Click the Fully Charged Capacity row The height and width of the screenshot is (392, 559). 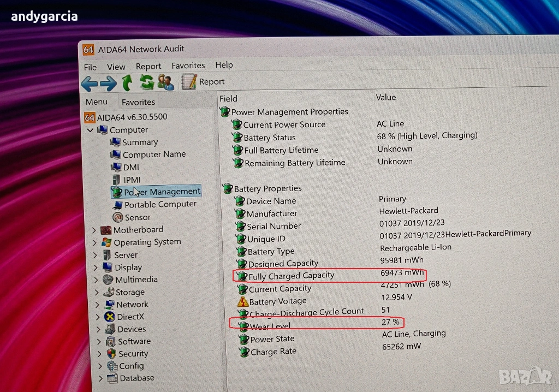pyautogui.click(x=291, y=276)
